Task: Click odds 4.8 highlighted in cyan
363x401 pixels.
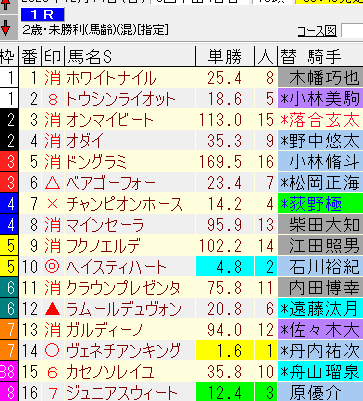Action: coord(225,267)
